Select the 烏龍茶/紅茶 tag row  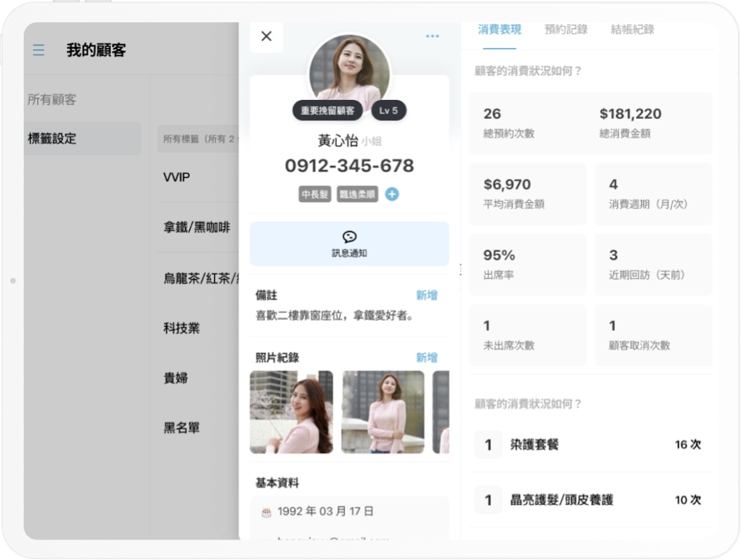(x=198, y=278)
